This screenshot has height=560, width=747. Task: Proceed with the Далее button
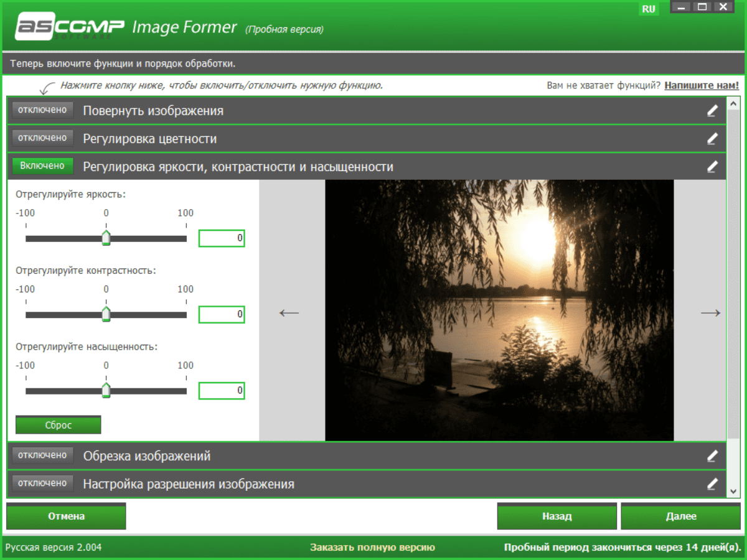pyautogui.click(x=680, y=516)
